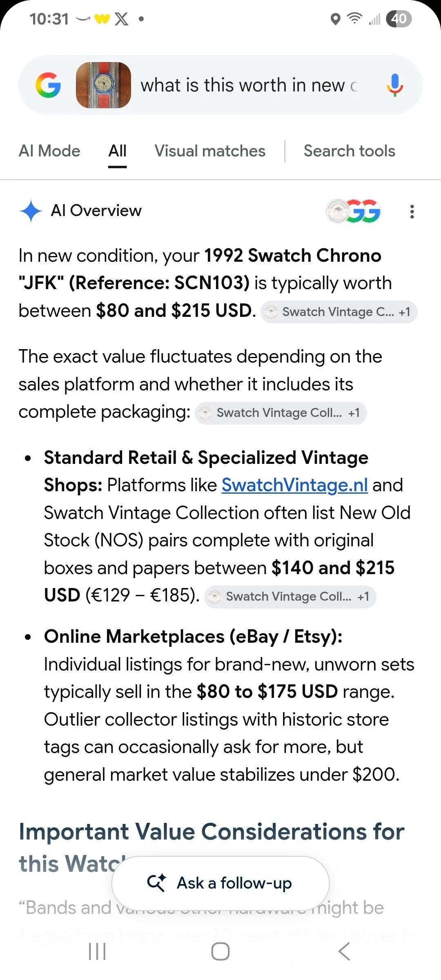Tap the microphone voice search icon
This screenshot has width=441, height=980.
[394, 85]
